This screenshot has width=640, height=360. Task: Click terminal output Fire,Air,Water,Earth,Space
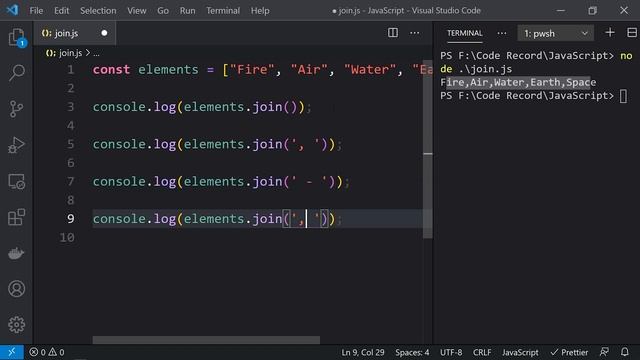point(518,82)
